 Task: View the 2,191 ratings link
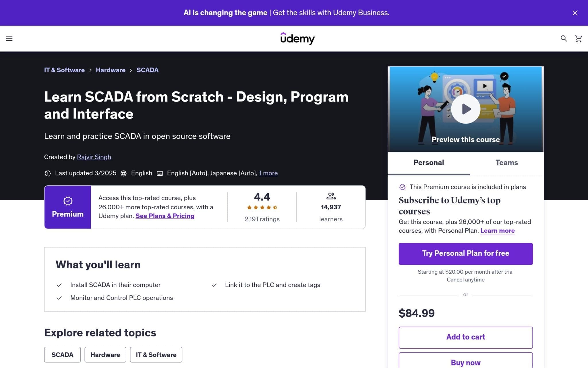(x=262, y=219)
